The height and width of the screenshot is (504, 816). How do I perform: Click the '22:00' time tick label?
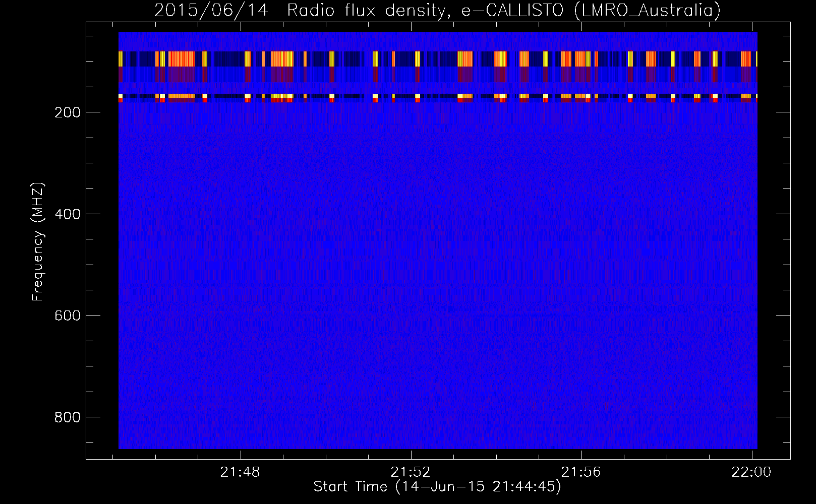click(x=751, y=472)
